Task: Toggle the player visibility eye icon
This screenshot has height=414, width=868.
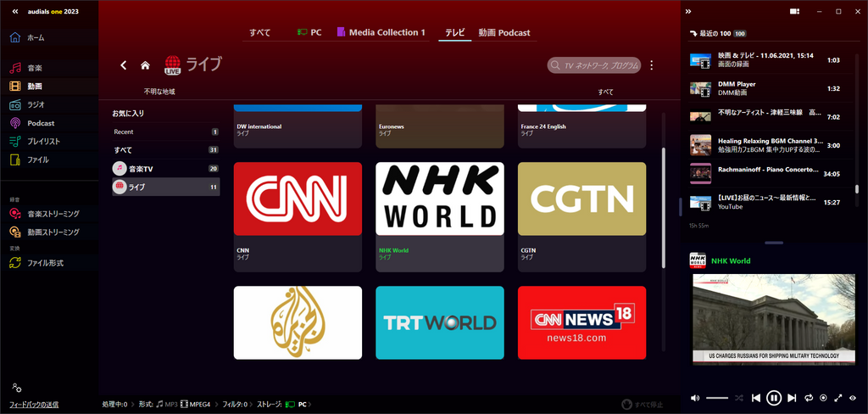Action: 853,398
